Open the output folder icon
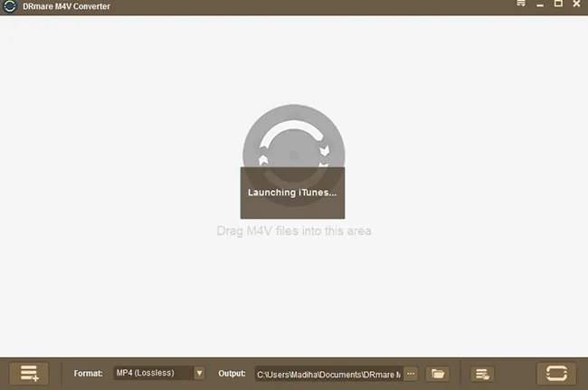 [438, 373]
